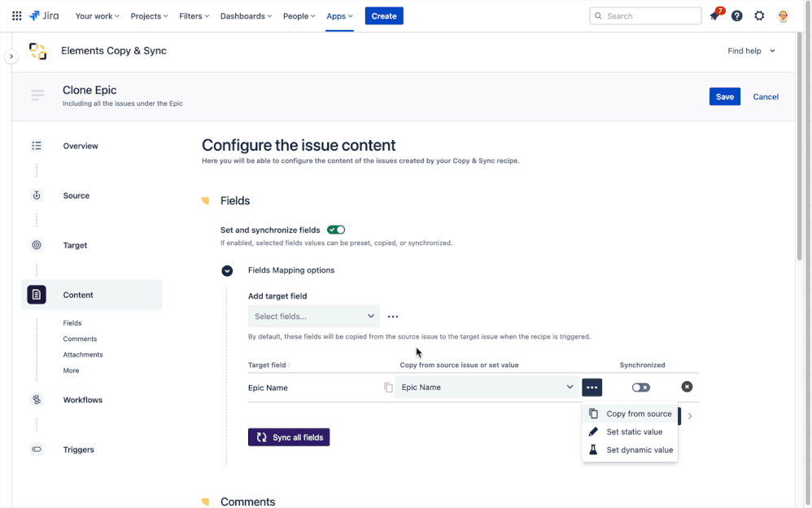This screenshot has width=812, height=508.
Task: Open the Epic Name source dropdown
Action: pyautogui.click(x=487, y=388)
